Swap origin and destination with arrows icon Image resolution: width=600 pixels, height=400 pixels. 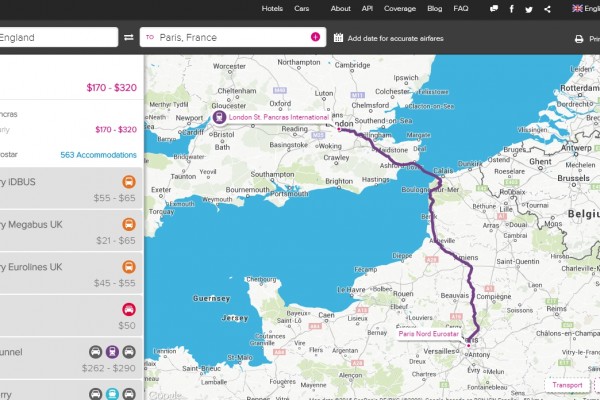click(x=128, y=38)
